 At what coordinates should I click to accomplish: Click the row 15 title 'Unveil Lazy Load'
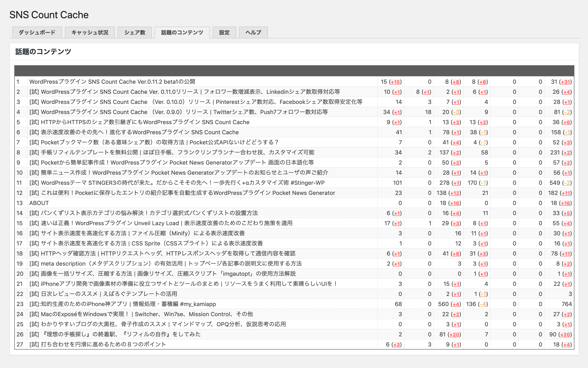[161, 223]
